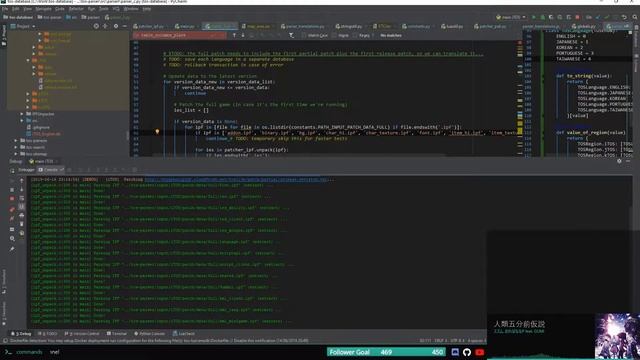
Task: Collapse all in Project panel header
Action: (x=105, y=26)
